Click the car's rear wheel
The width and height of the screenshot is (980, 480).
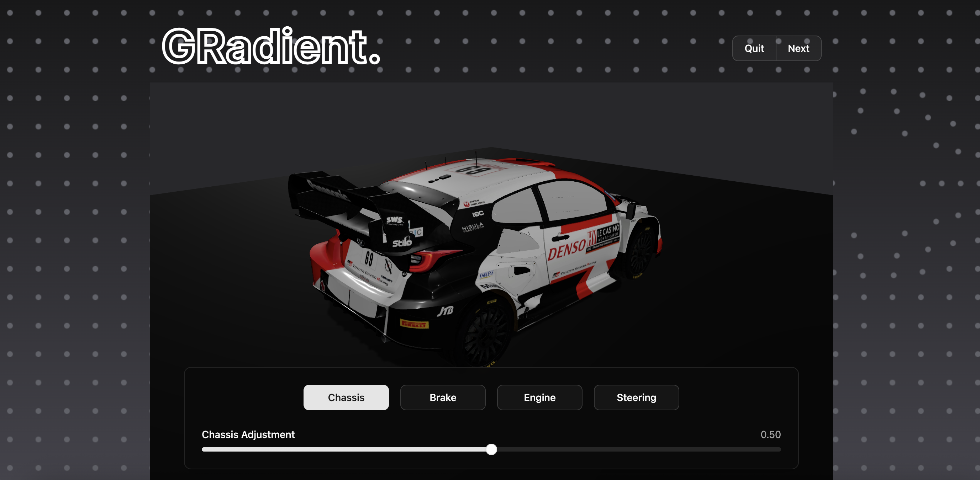(485, 335)
